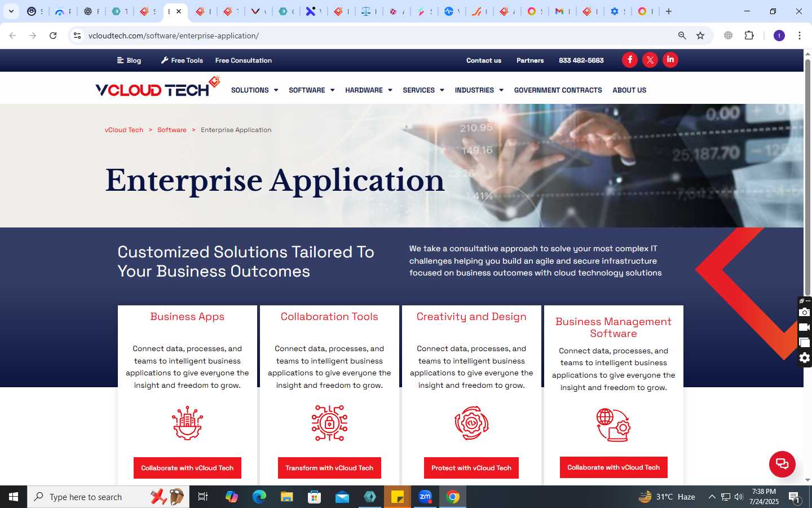Reload the page with refresh icon

53,36
